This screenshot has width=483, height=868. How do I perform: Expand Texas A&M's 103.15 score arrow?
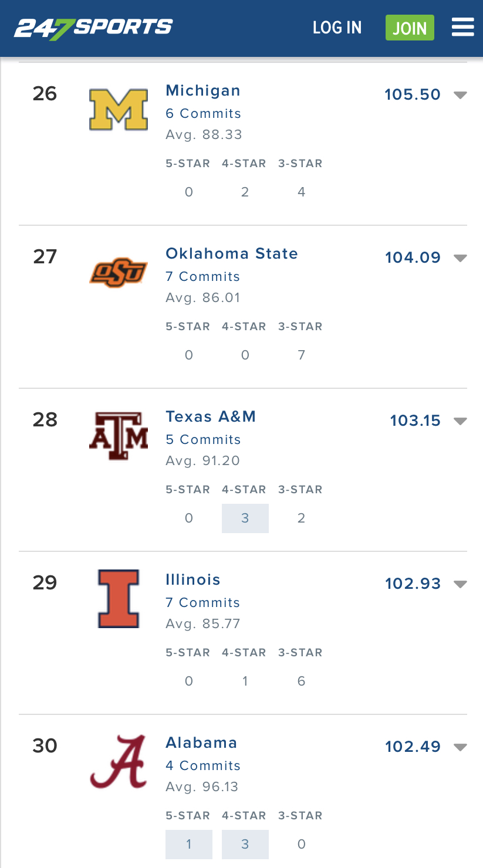coord(460,421)
